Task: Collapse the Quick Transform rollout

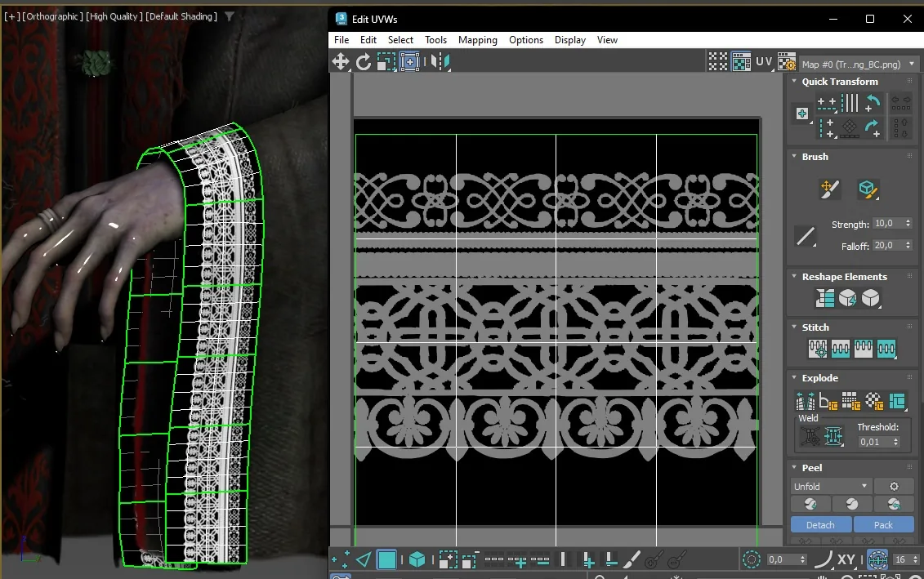Action: point(794,82)
